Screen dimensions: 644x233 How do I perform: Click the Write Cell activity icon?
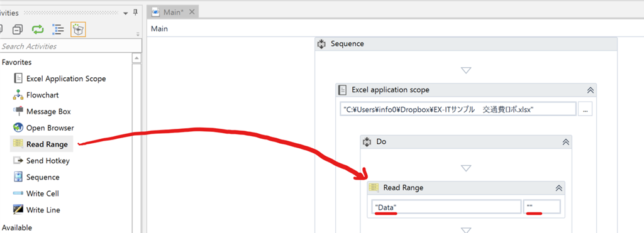pyautogui.click(x=18, y=193)
